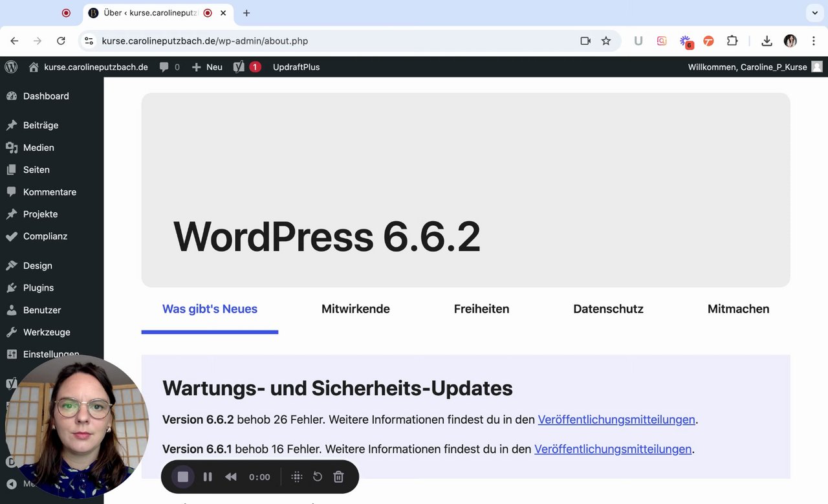Expand the tab search dropdown
The height and width of the screenshot is (504, 828).
(x=814, y=13)
